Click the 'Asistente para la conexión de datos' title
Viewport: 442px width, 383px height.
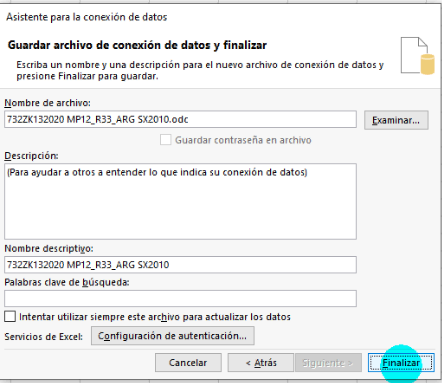[x=87, y=17]
